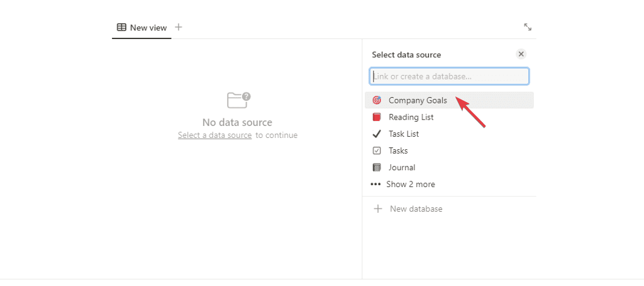Add a new view with plus icon
The image size is (644, 286).
click(x=179, y=27)
